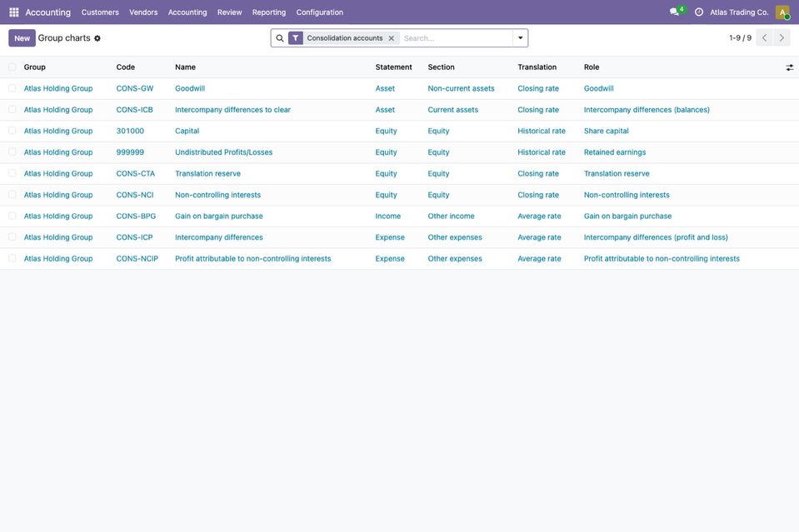Select the CONS-GW Goodwill row checkbox

click(x=12, y=88)
